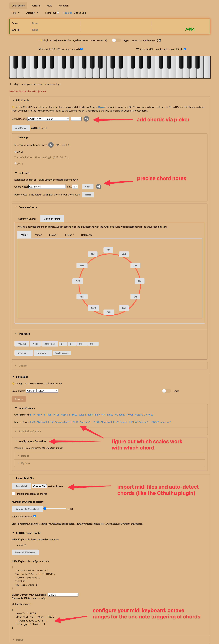Click Reallocate Chords dice button

(x=27, y=509)
